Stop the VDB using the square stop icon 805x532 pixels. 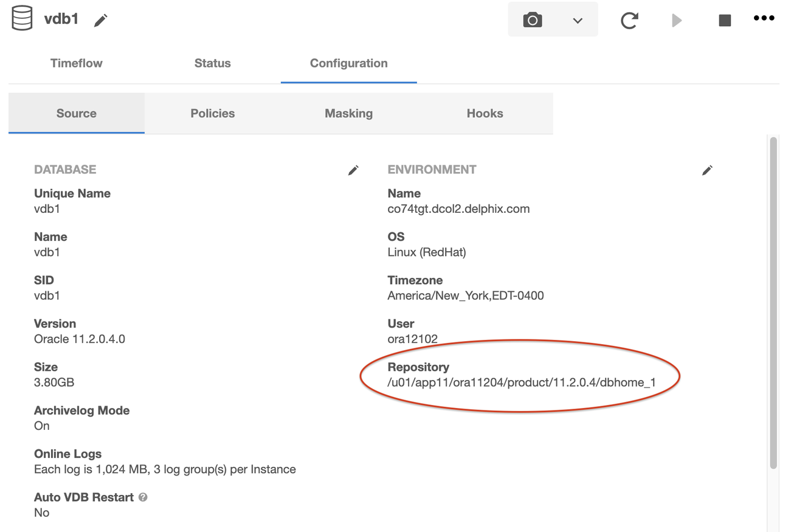pos(725,19)
